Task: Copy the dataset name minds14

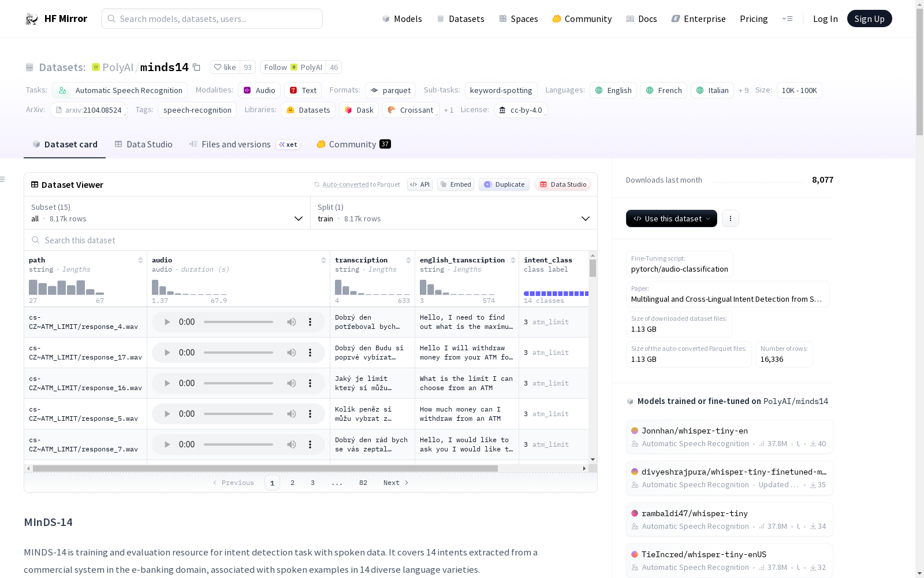Action: [x=196, y=67]
